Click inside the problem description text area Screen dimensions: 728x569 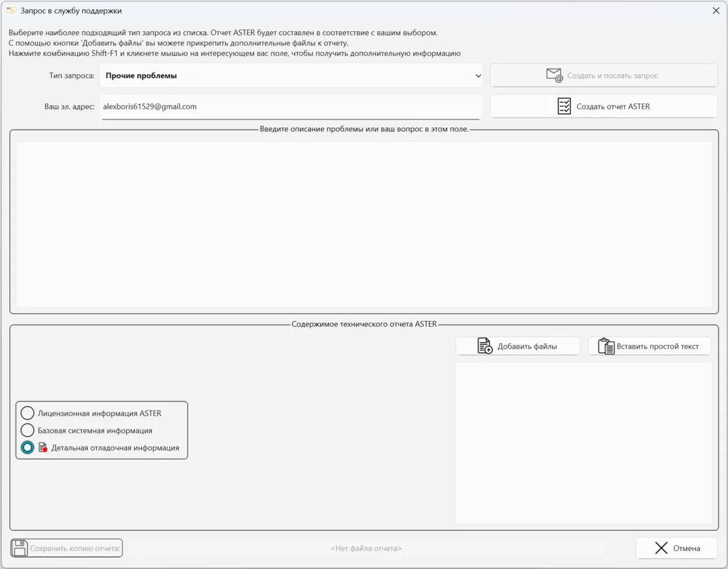click(x=364, y=224)
